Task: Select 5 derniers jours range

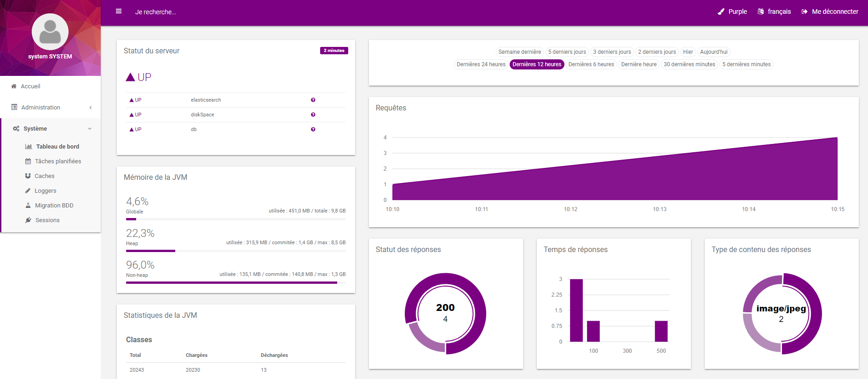Action: click(567, 52)
